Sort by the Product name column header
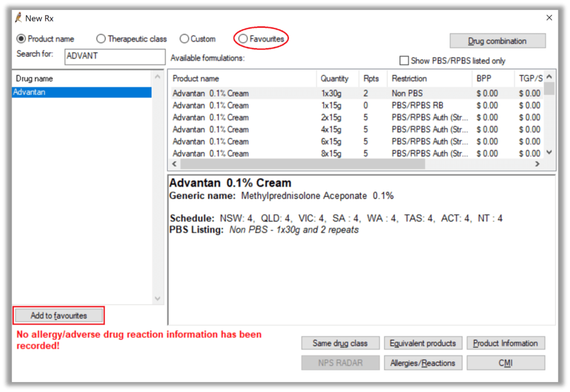Image resolution: width=570 pixels, height=392 pixels. click(x=243, y=78)
